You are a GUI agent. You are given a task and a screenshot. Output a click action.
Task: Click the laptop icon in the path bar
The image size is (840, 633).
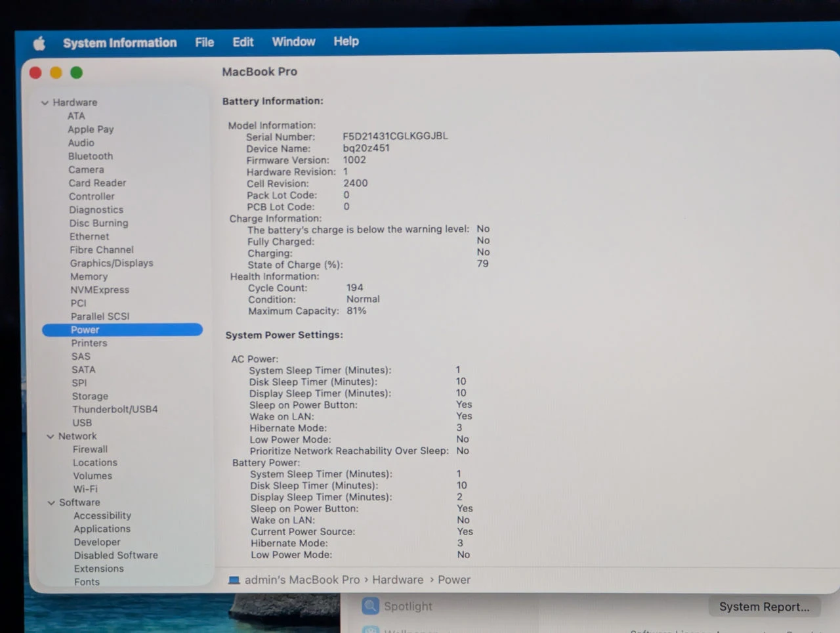(234, 580)
